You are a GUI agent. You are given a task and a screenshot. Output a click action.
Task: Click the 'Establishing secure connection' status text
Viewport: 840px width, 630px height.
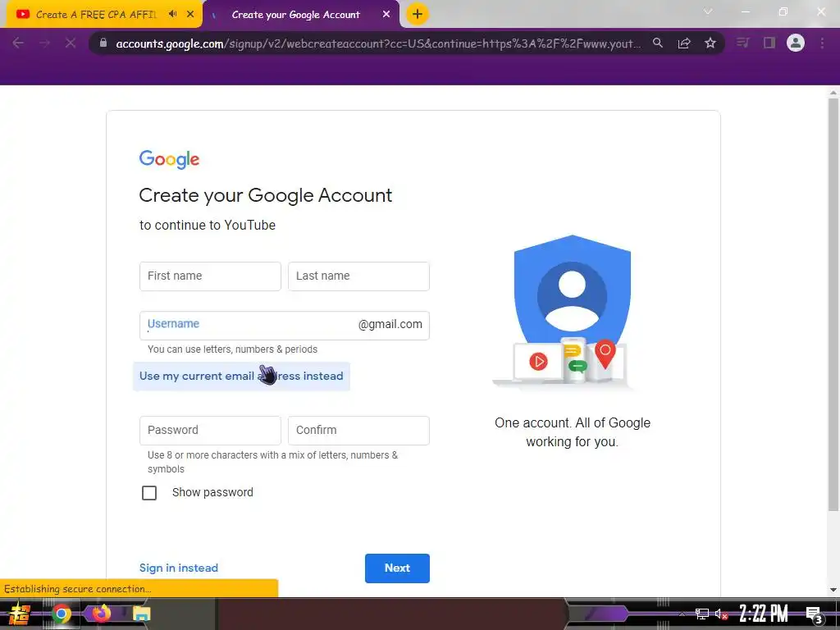click(x=78, y=589)
